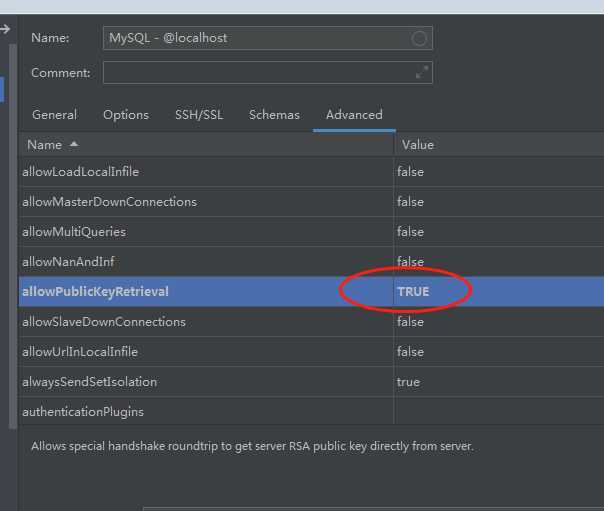Click the false value of allowMasterDownConnections
Screen dimensions: 604x511
click(410, 202)
